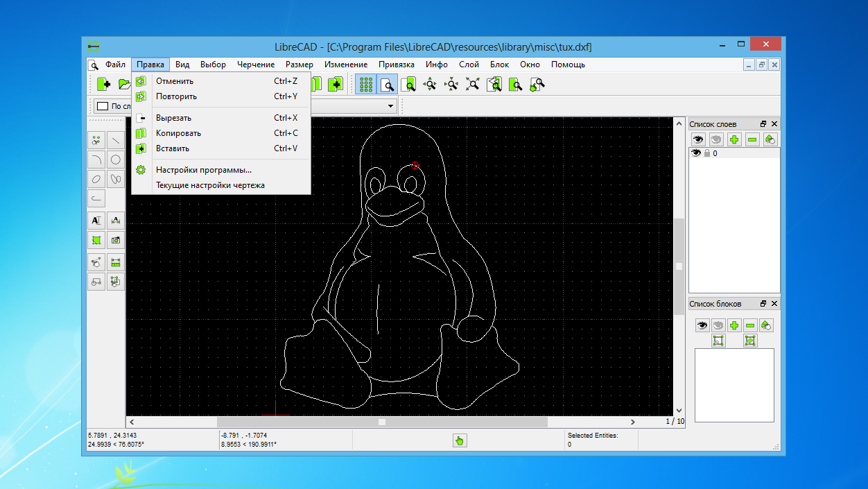Screen dimensions: 868x489
Task: Open the Черчение menu
Action: 256,65
